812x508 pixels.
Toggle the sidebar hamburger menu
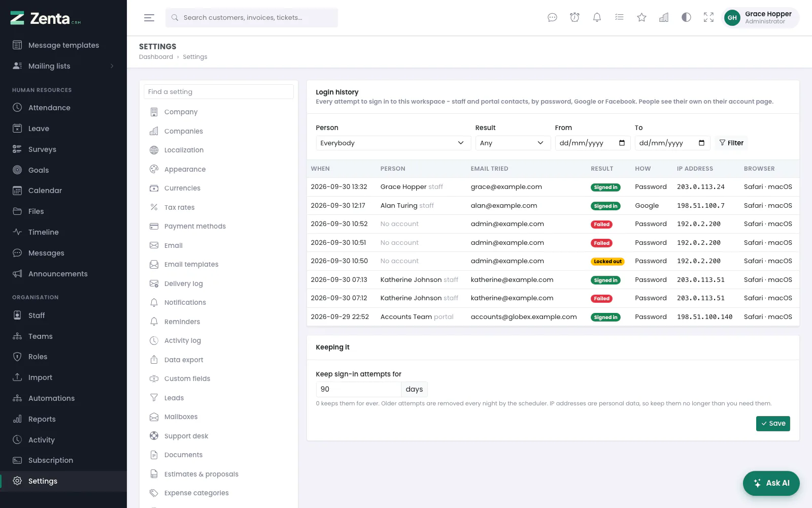(x=149, y=18)
